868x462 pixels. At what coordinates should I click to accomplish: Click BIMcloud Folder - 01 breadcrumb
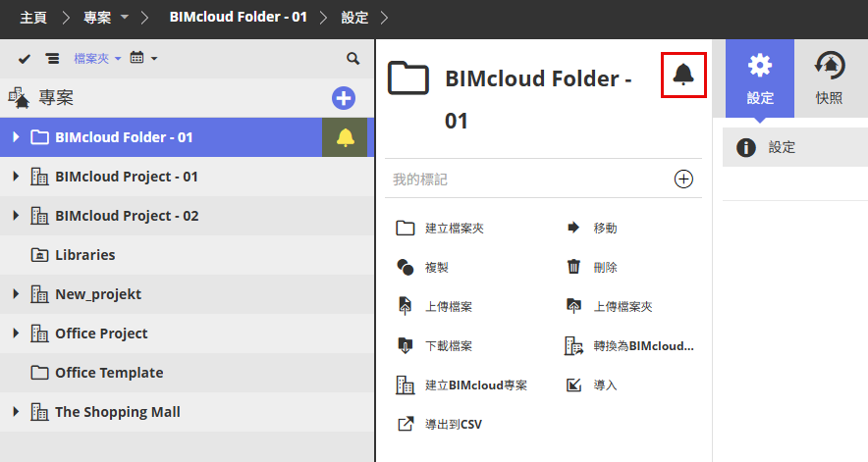point(238,17)
